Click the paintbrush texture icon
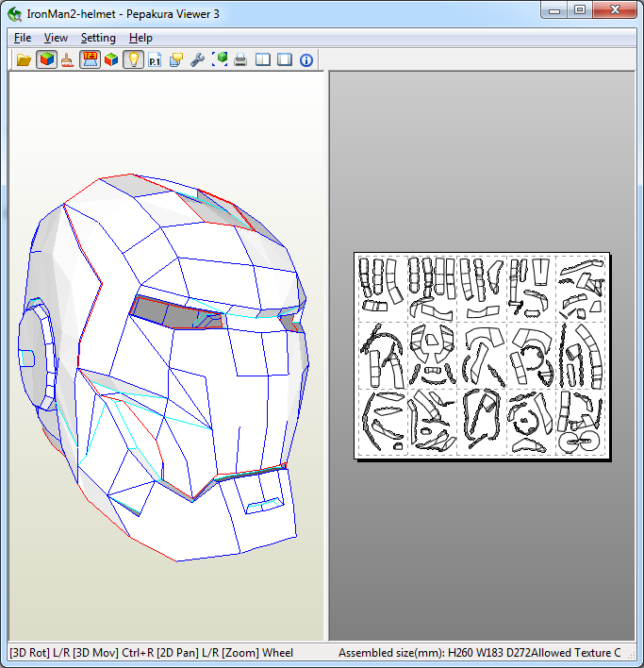 pyautogui.click(x=68, y=59)
